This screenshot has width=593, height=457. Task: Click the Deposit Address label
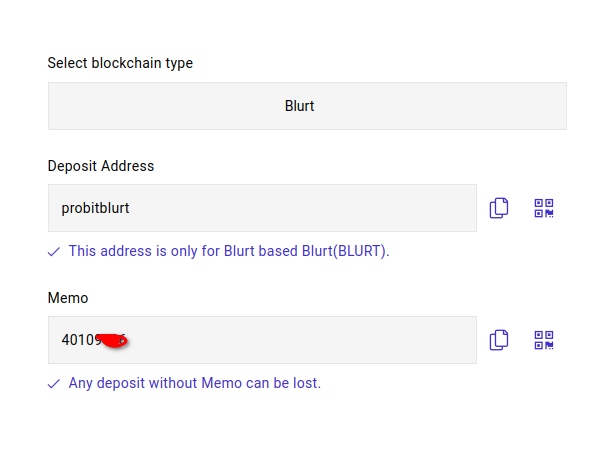click(101, 166)
